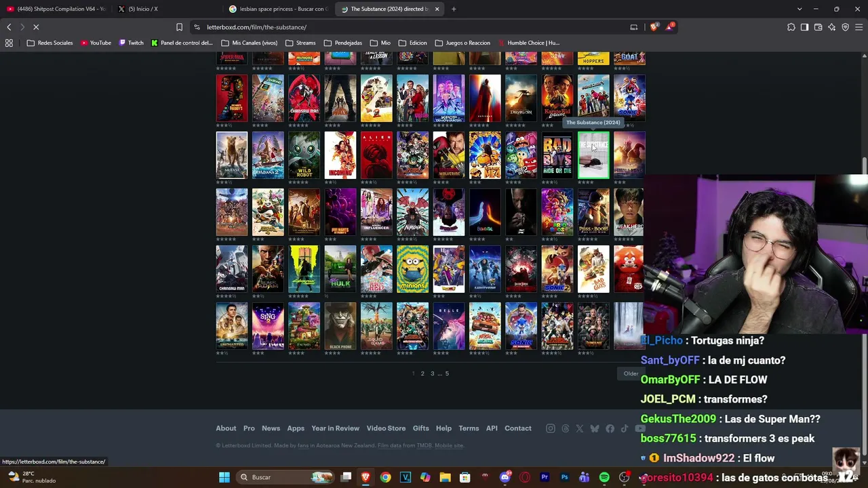The height and width of the screenshot is (488, 868).
Task: Open Letterboxd's TikTok icon
Action: [x=625, y=428]
